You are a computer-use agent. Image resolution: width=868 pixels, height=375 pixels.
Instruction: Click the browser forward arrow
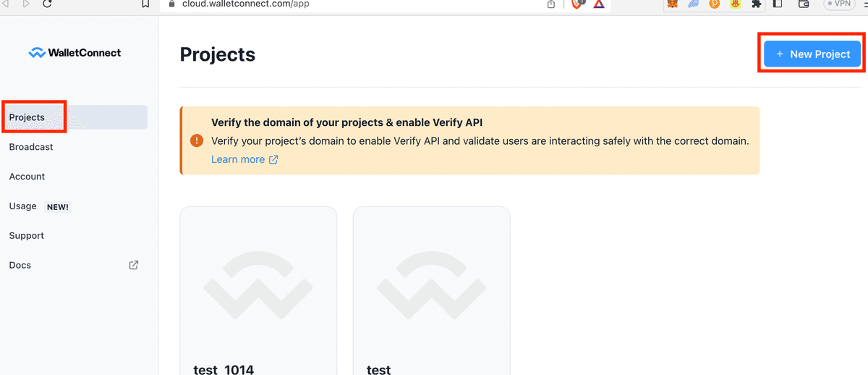(26, 4)
